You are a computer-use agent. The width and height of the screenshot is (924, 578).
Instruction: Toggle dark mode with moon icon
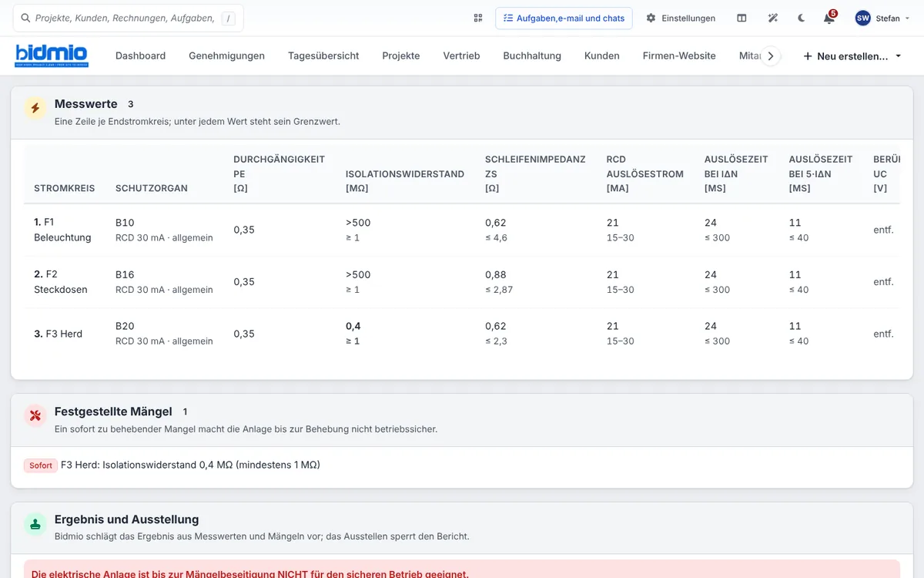(802, 18)
